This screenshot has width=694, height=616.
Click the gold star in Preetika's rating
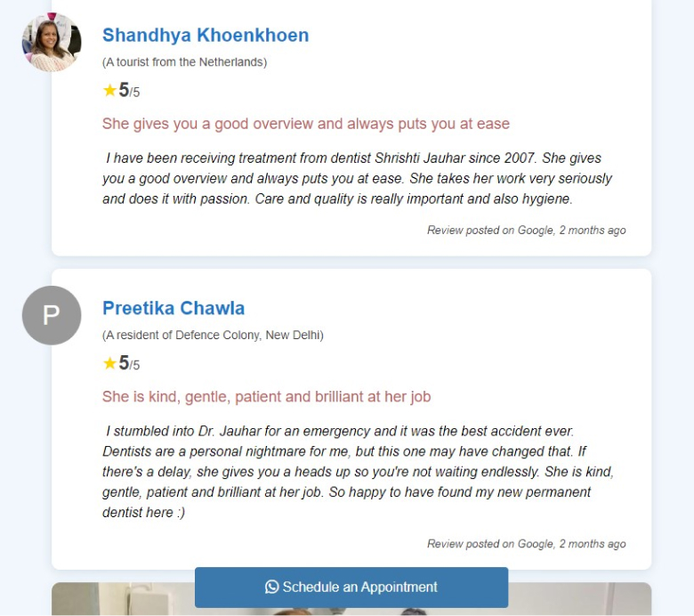pyautogui.click(x=109, y=363)
